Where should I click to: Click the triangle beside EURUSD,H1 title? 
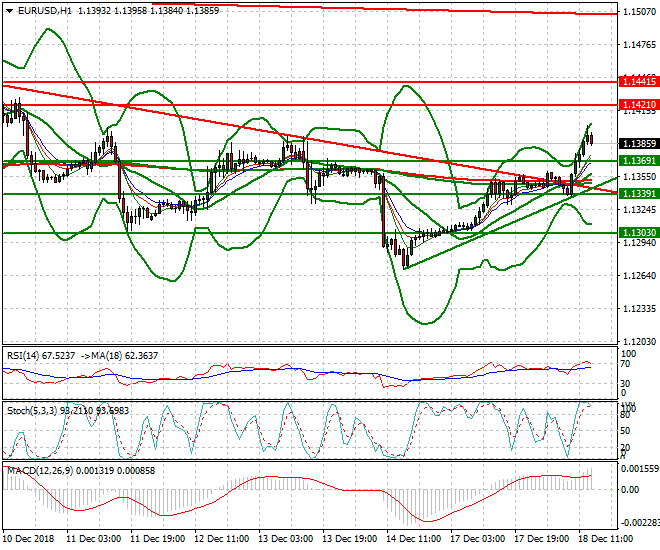(x=9, y=11)
